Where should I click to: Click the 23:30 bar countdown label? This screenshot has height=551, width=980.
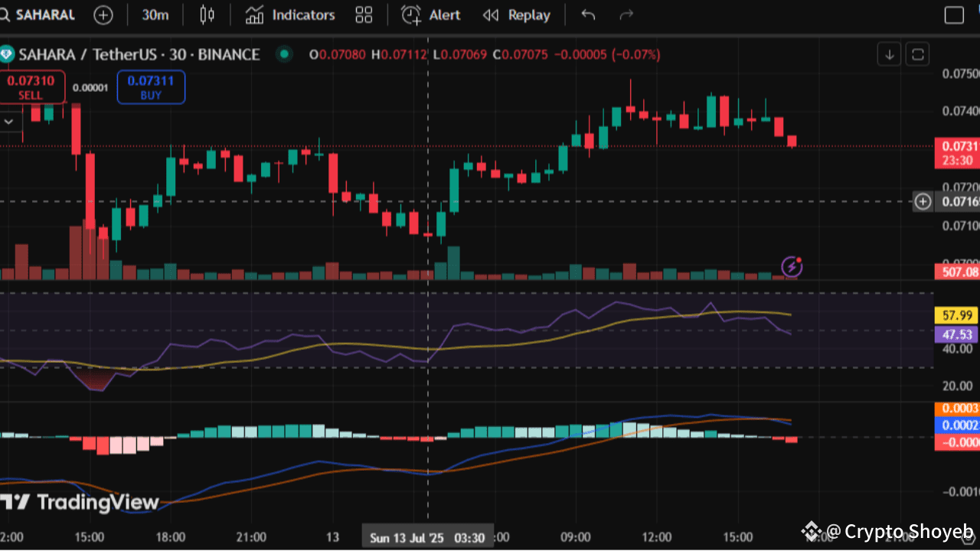coord(958,161)
